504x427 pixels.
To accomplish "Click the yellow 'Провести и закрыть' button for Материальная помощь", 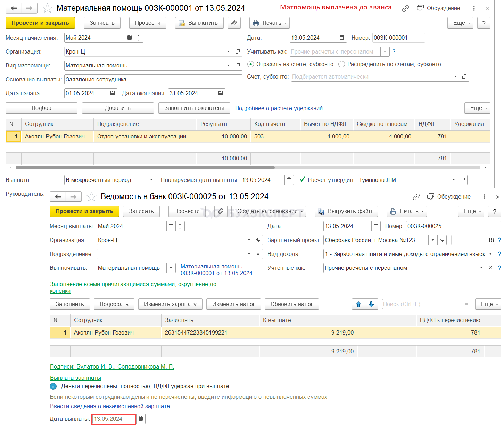I will 40,23.
